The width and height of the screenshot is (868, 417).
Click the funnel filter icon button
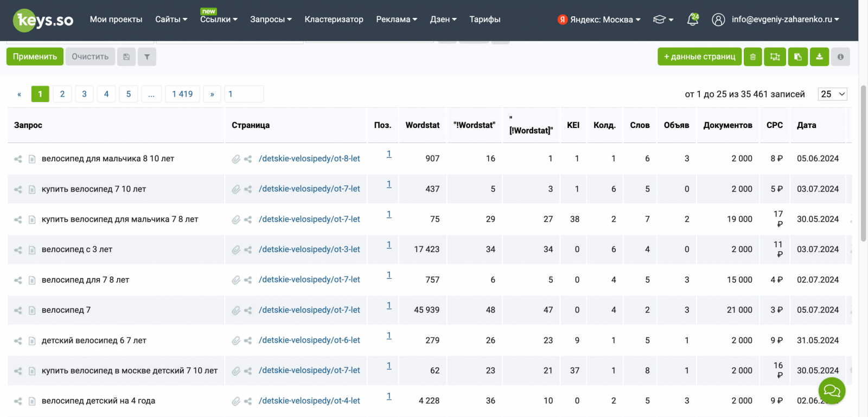pos(147,57)
